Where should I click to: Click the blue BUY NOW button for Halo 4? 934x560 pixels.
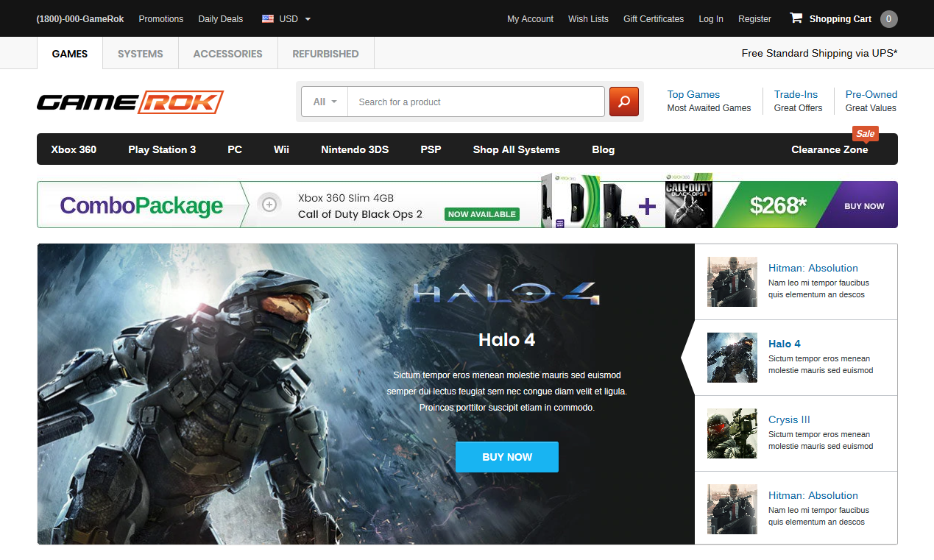click(507, 457)
